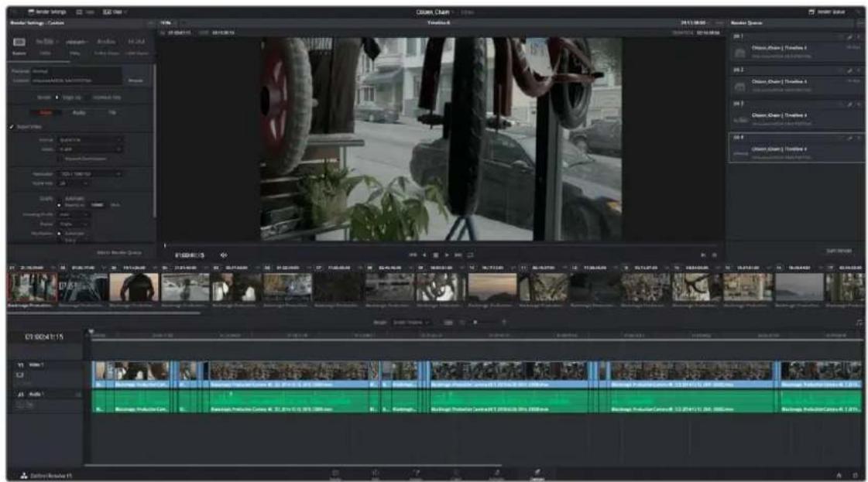Edit render job 3 with pencil icon
The image size is (868, 482).
pos(849,104)
